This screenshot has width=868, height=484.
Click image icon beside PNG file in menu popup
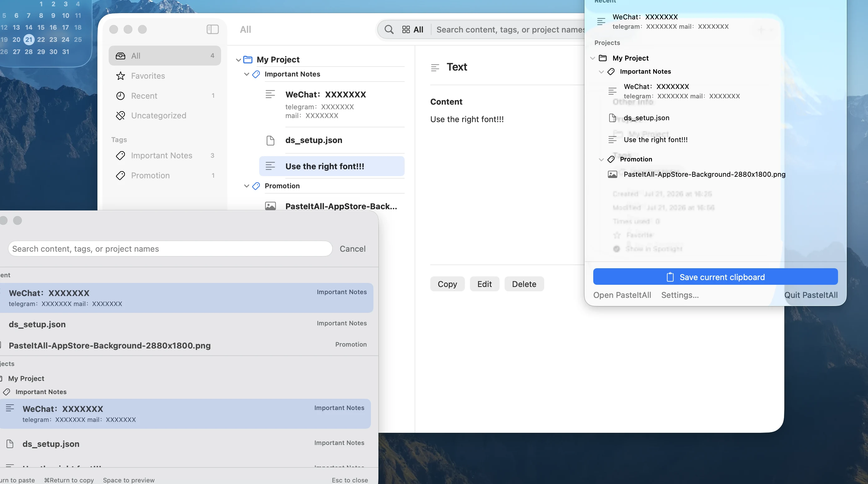pos(612,174)
